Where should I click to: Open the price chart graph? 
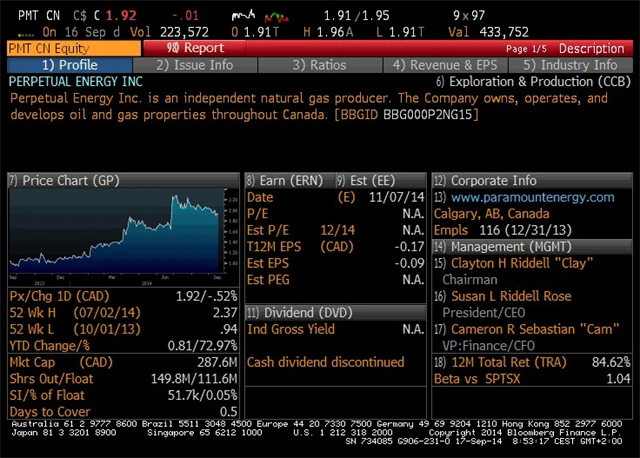pyautogui.click(x=123, y=231)
